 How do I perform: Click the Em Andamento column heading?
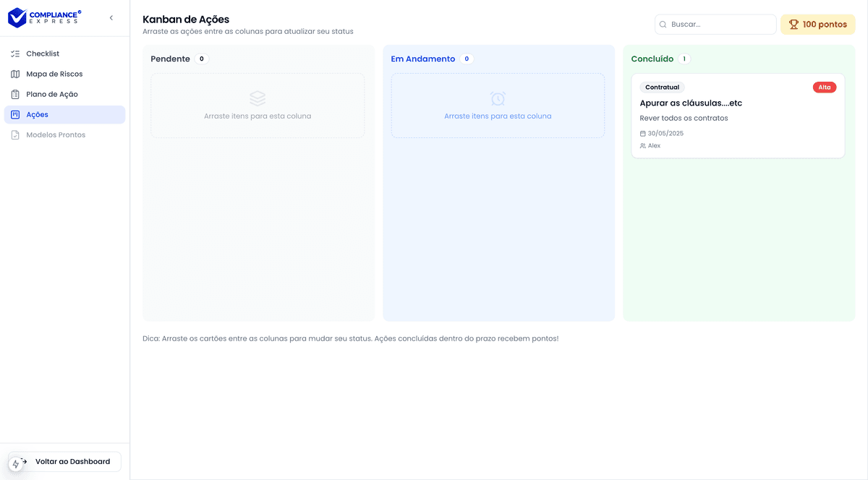tap(423, 59)
